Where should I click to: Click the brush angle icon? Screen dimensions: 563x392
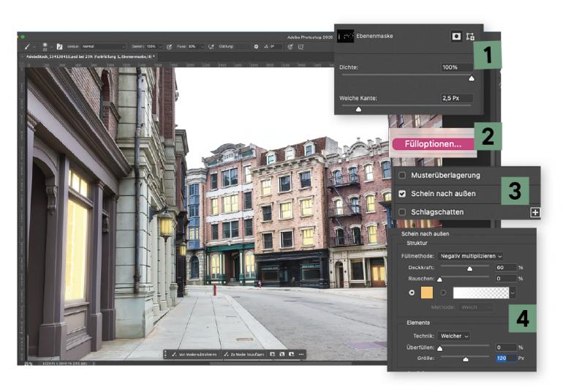click(266, 47)
